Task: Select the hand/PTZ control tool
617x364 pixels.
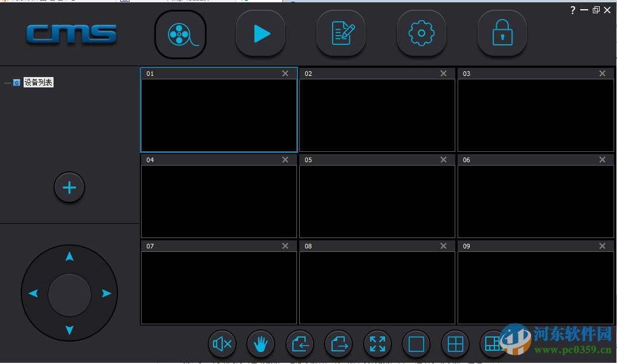Action: click(261, 344)
